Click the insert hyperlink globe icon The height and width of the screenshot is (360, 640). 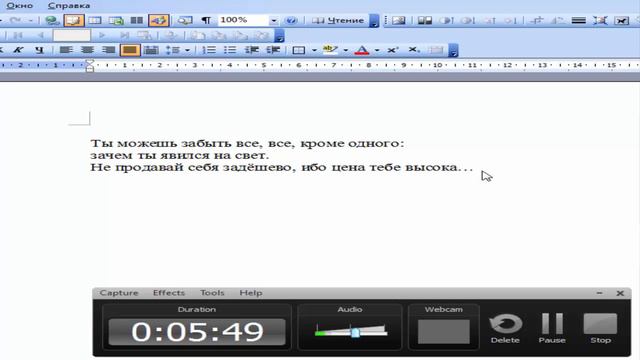point(52,20)
